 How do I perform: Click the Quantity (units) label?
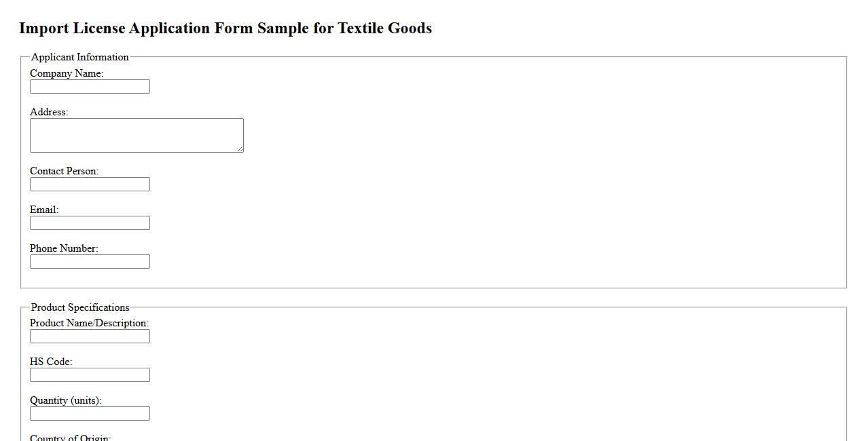click(x=64, y=400)
